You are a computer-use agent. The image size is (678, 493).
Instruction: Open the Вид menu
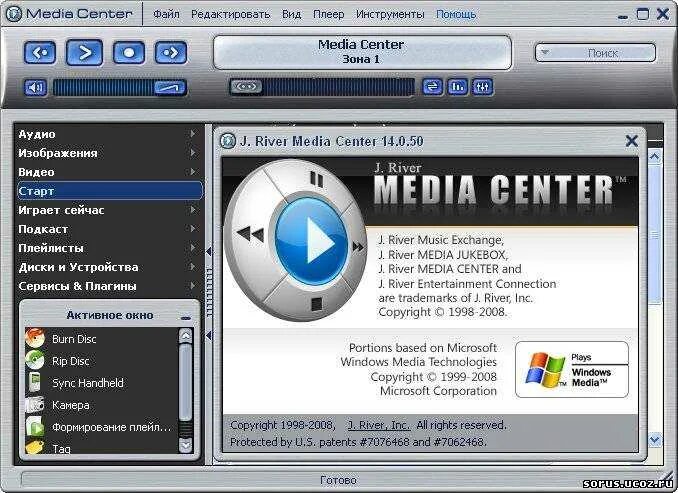point(291,14)
